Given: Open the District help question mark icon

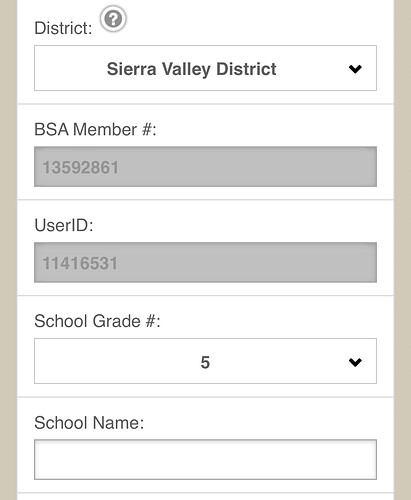Looking at the screenshot, I should pos(113,19).
